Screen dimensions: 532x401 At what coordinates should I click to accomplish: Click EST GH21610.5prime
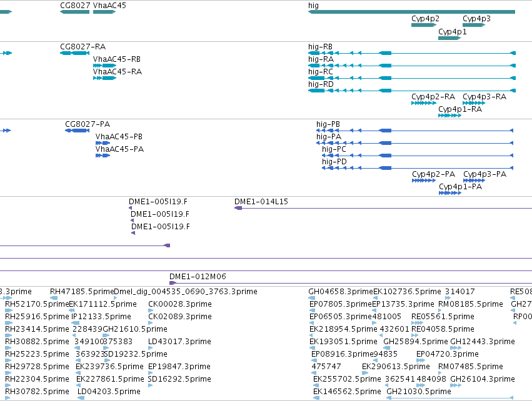[135, 329]
